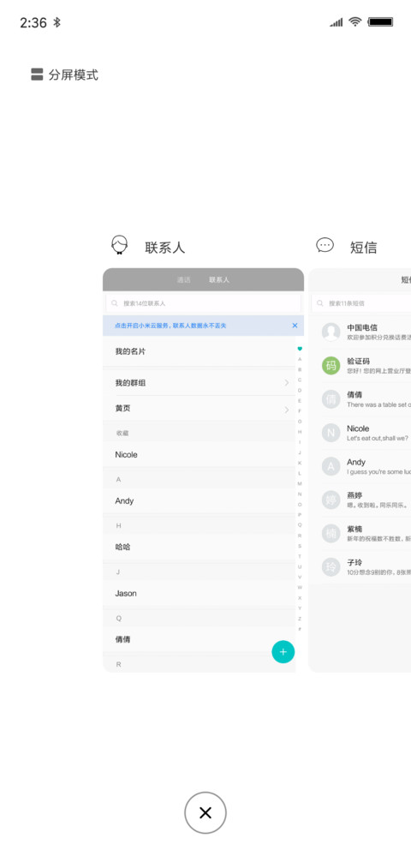
Task: Open the 短信 app card title
Action: click(x=363, y=248)
